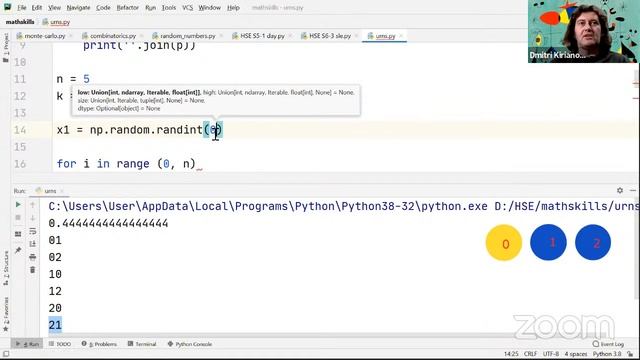This screenshot has width=640, height=360.
Task: Click the output line 12 in console
Action: click(x=55, y=291)
